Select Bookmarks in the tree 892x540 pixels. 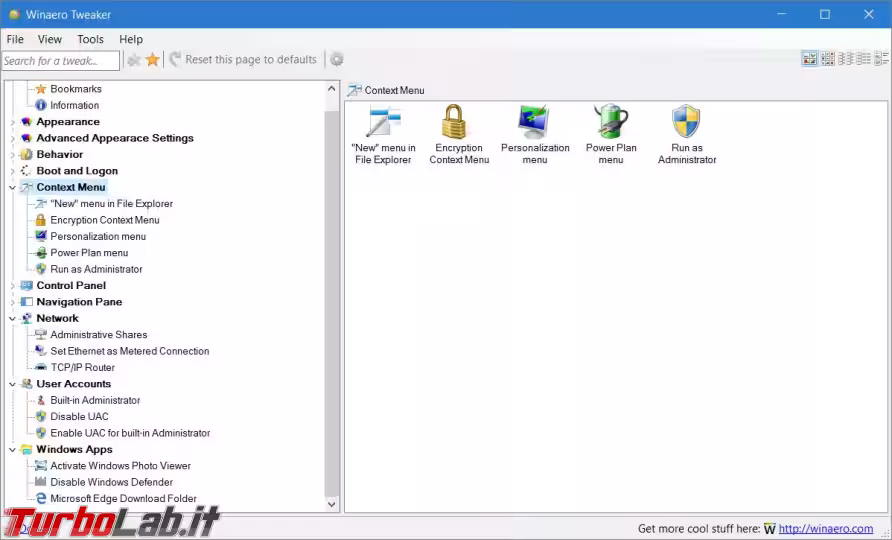coord(76,89)
